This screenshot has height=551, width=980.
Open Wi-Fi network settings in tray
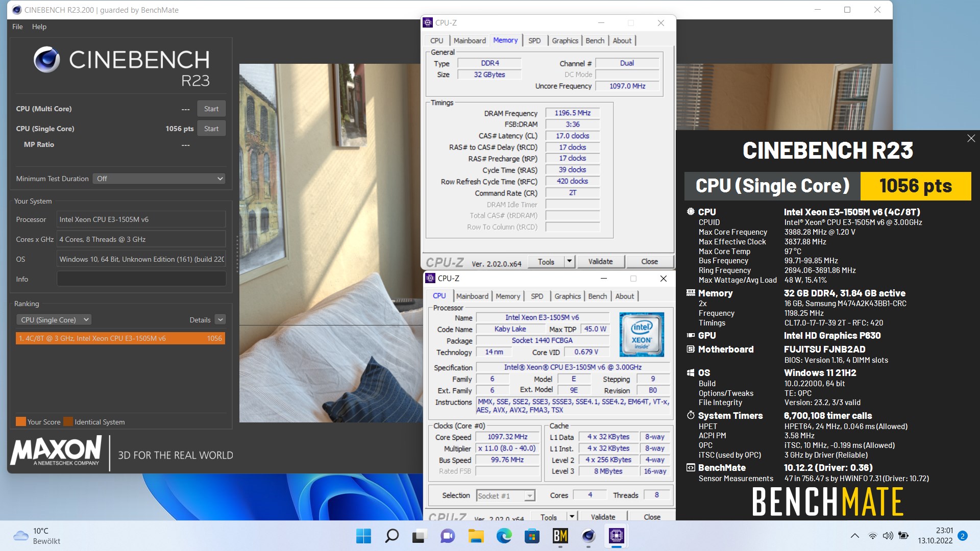873,536
